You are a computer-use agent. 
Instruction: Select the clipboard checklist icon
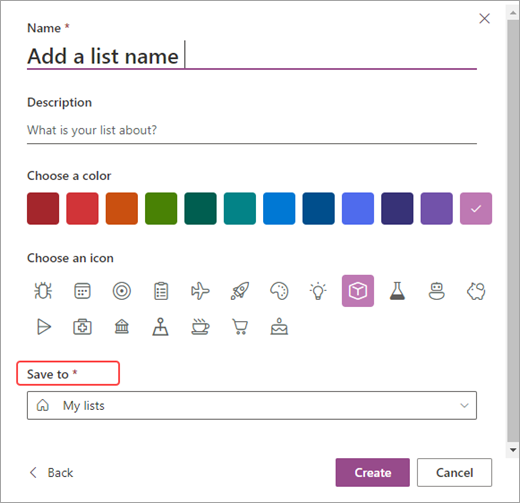(x=161, y=291)
